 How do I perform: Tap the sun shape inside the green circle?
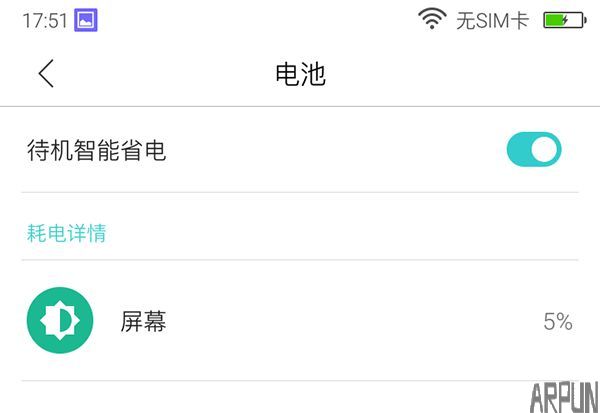(60, 321)
